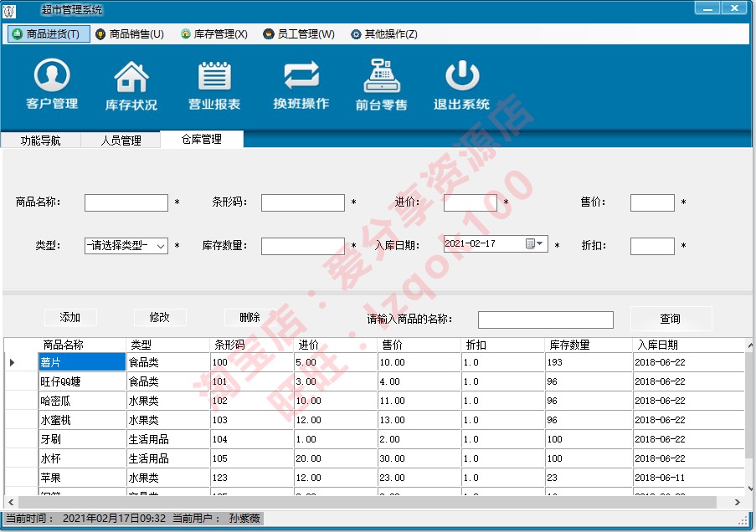This screenshot has width=756, height=532.
Task: Sort by 进价 column header
Action: coord(336,345)
